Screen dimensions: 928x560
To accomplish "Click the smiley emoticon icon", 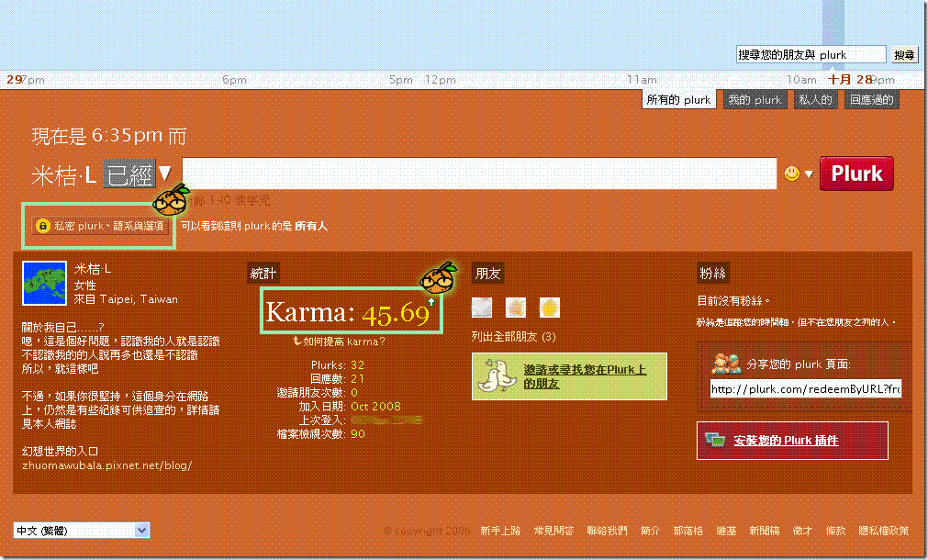I will click(x=791, y=174).
